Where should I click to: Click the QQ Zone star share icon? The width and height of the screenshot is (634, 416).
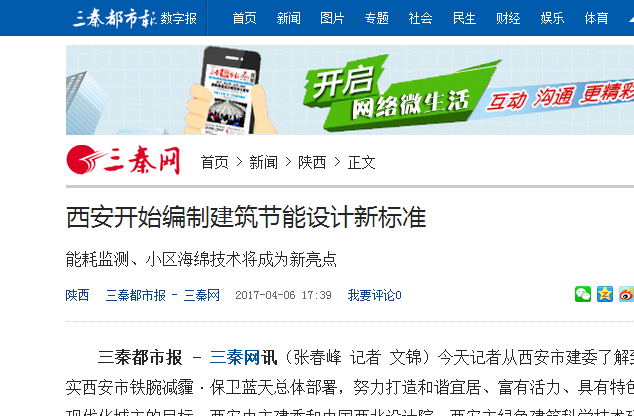coord(605,294)
